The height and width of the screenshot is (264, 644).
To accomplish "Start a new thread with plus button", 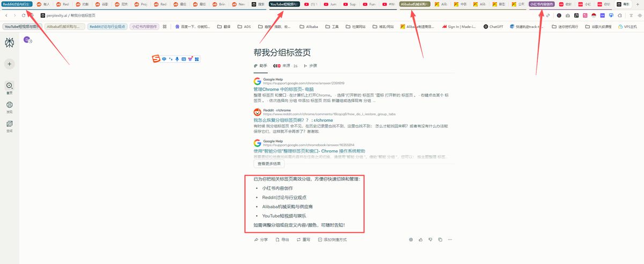I will click(9, 64).
